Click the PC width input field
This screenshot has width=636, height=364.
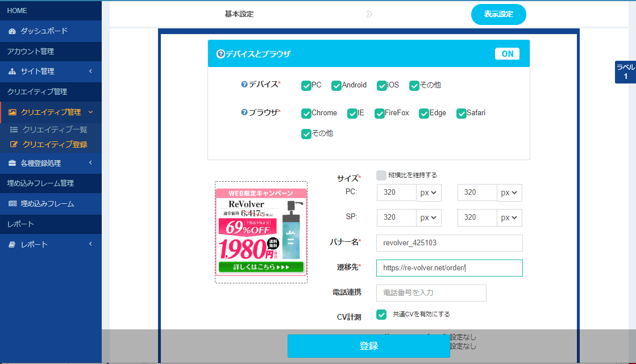[x=397, y=193]
